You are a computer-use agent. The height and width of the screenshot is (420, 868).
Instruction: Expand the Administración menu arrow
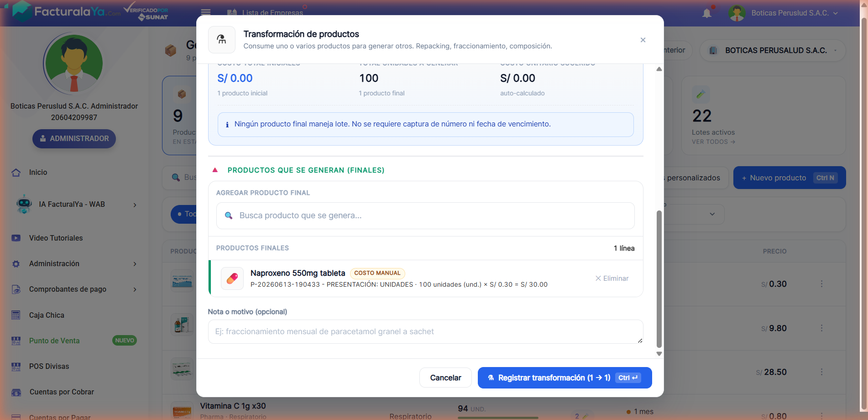[x=135, y=264]
